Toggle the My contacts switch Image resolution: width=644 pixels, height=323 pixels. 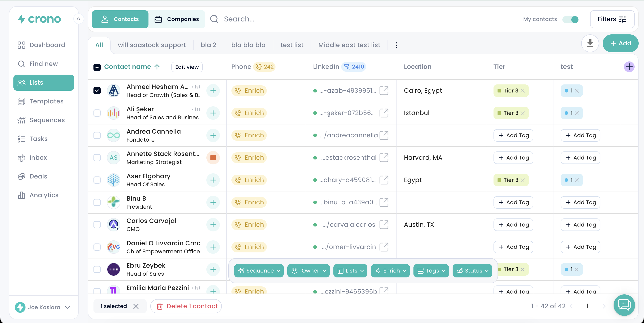[570, 19]
